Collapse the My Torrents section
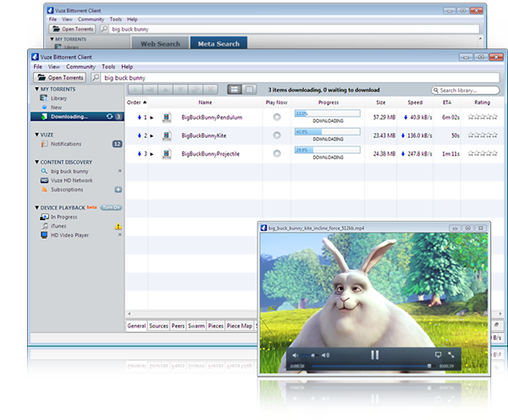This screenshot has width=508, height=420. click(x=36, y=89)
